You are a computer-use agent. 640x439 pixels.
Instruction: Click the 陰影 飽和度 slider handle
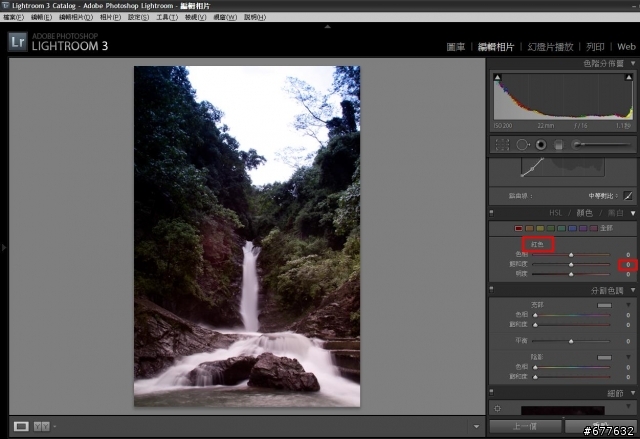[535, 377]
